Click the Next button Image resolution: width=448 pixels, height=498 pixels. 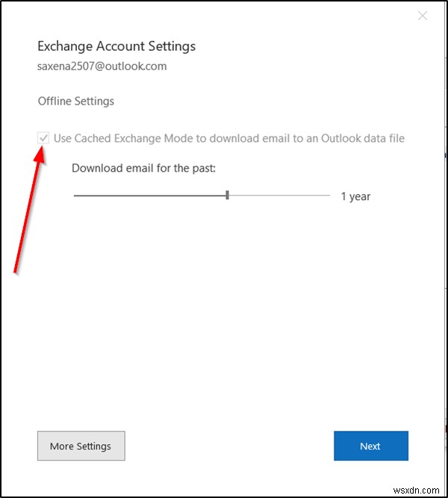click(x=371, y=446)
